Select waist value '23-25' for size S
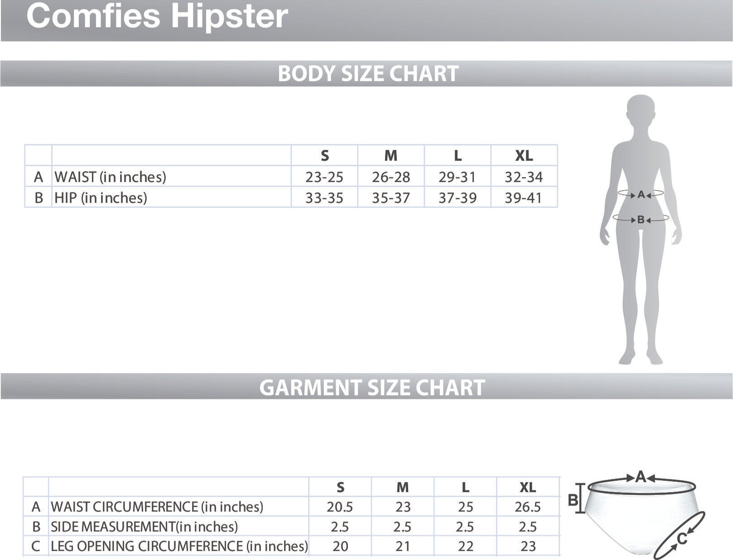The width and height of the screenshot is (733, 560). [324, 177]
